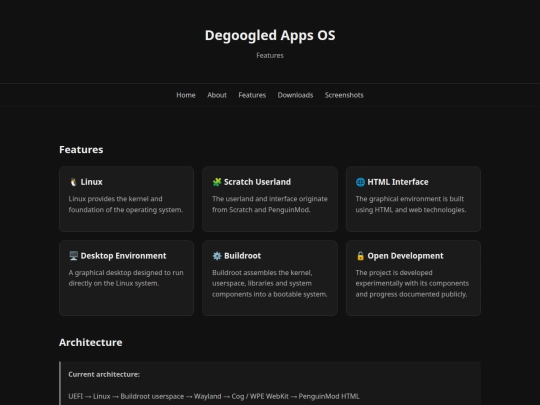The width and height of the screenshot is (540, 405).
Task: Click the text 'The project is developed experimentally'
Action: [x=412, y=278]
